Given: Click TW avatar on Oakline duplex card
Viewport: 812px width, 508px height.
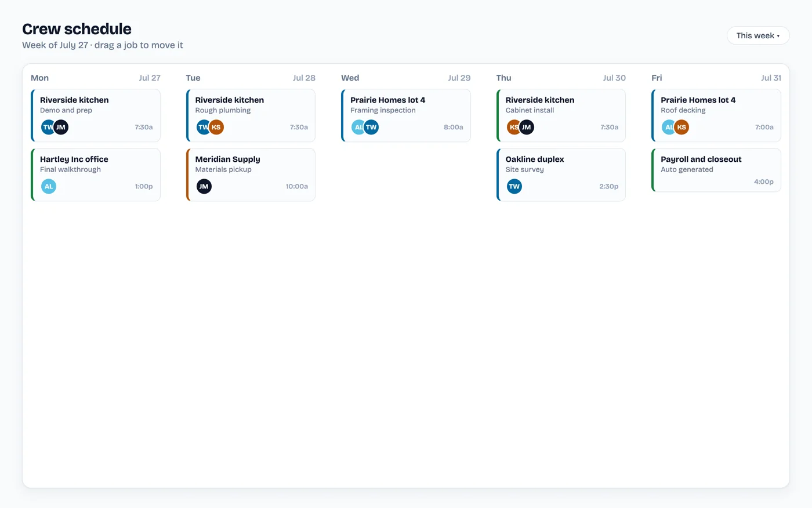Looking at the screenshot, I should pos(514,186).
